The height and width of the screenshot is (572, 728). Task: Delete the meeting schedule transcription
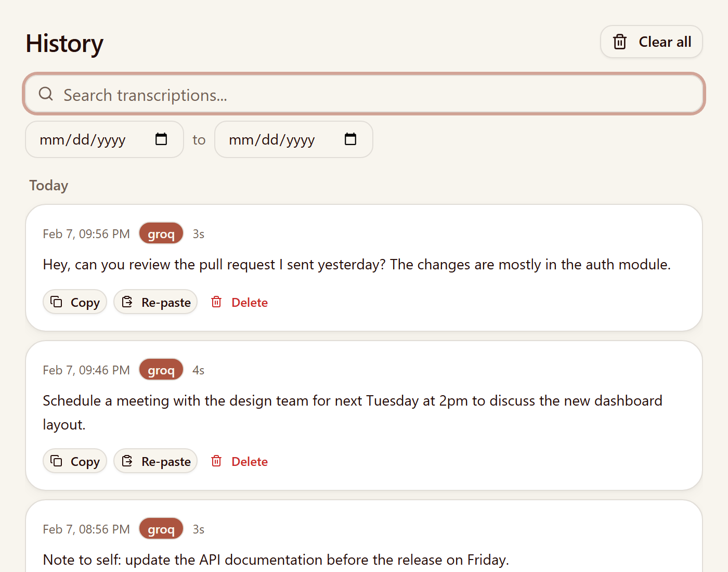[x=250, y=461]
